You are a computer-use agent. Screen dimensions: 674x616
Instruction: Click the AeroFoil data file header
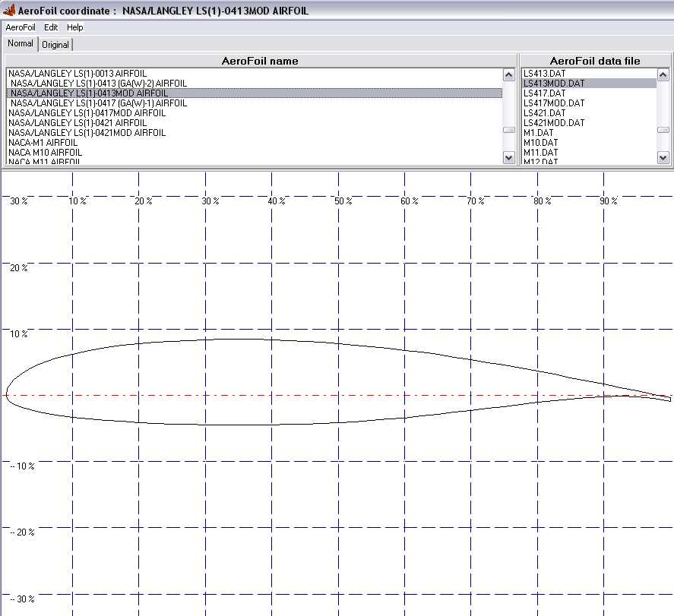(x=594, y=61)
